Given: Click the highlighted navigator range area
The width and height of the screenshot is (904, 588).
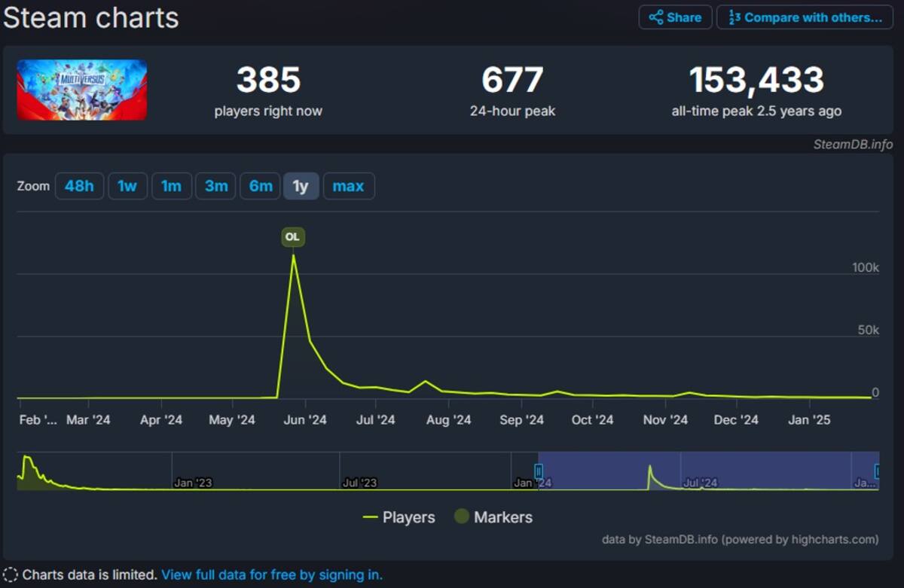Looking at the screenshot, I should pyautogui.click(x=708, y=471).
